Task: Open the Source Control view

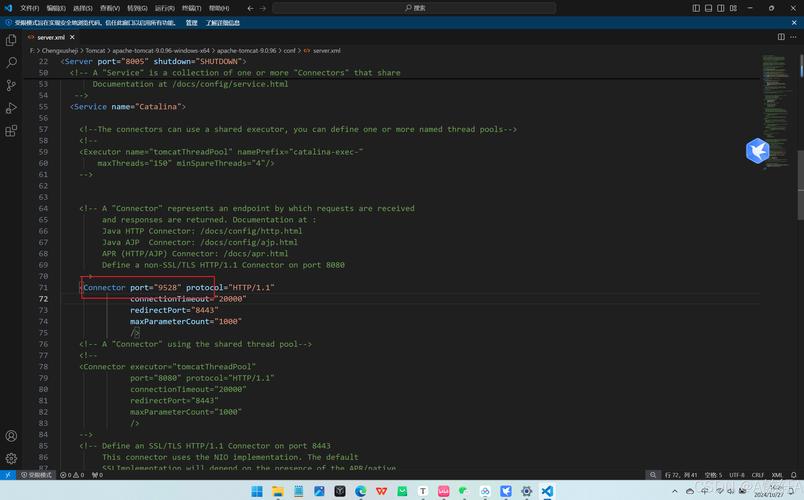Action: click(11, 86)
